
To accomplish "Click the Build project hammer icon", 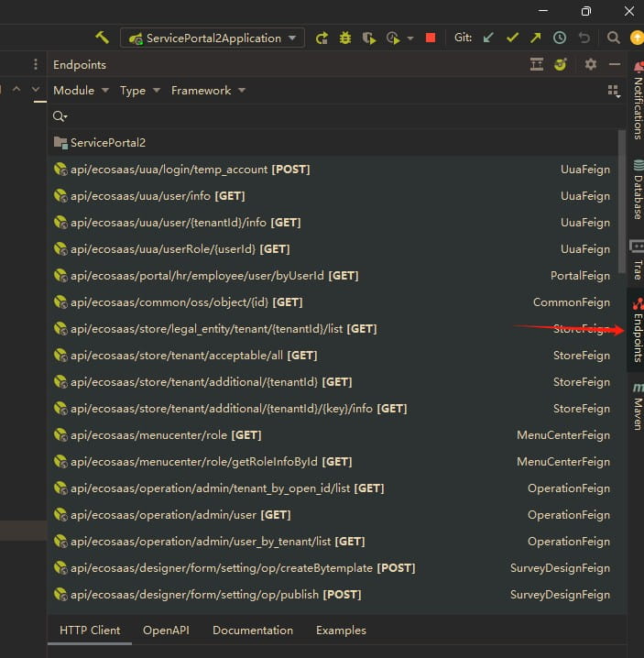I will click(x=102, y=38).
